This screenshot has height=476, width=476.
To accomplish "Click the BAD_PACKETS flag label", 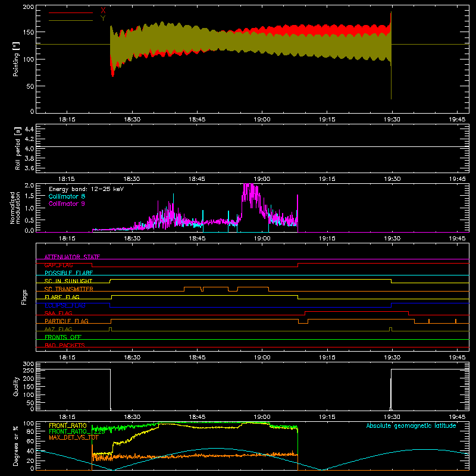I will [65, 345].
